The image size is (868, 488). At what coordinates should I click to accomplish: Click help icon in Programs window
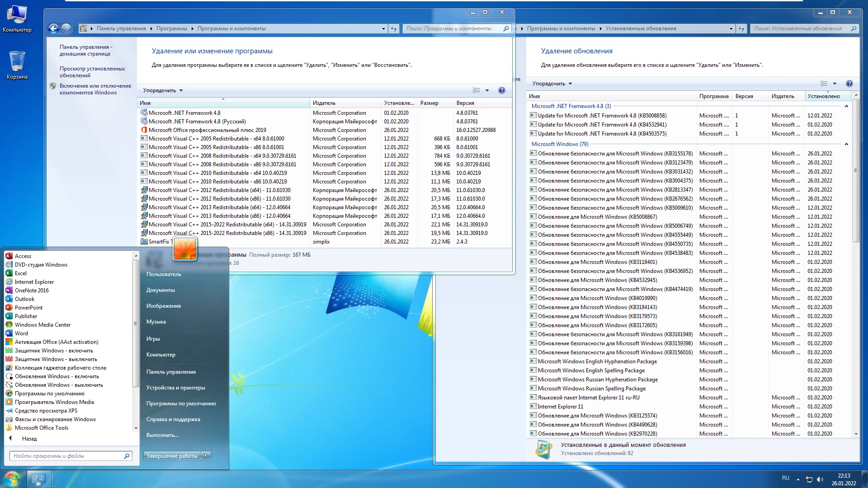(x=501, y=90)
